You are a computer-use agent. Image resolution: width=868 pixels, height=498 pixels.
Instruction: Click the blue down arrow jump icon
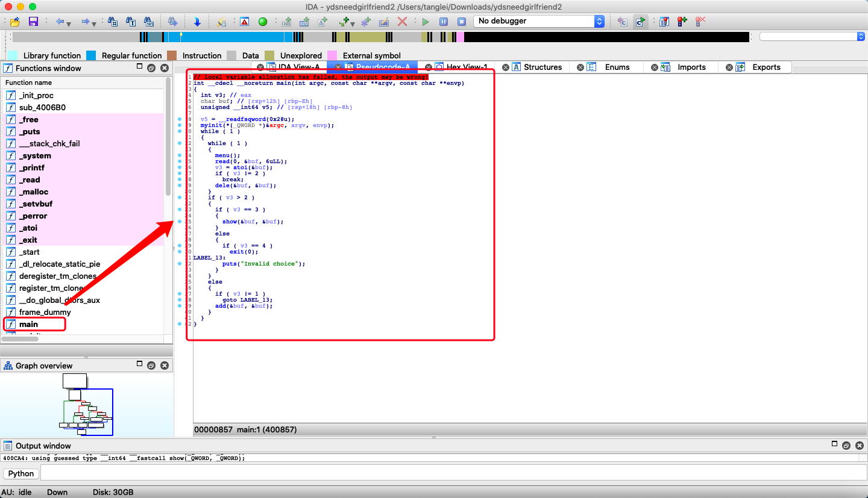[x=197, y=22]
